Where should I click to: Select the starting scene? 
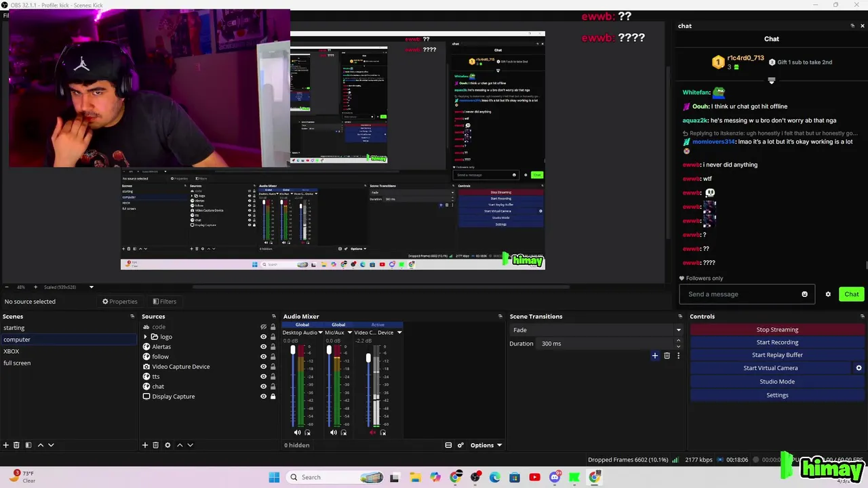click(x=68, y=327)
